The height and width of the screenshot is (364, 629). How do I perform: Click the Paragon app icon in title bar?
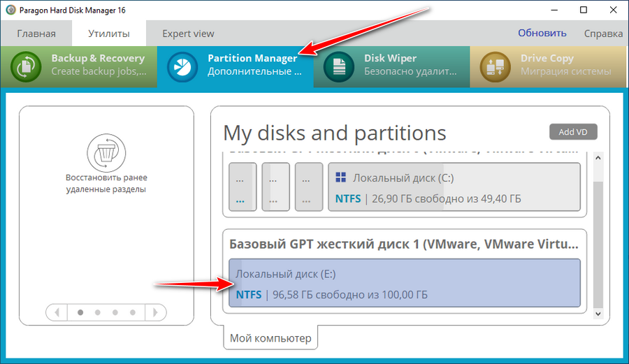click(x=10, y=10)
